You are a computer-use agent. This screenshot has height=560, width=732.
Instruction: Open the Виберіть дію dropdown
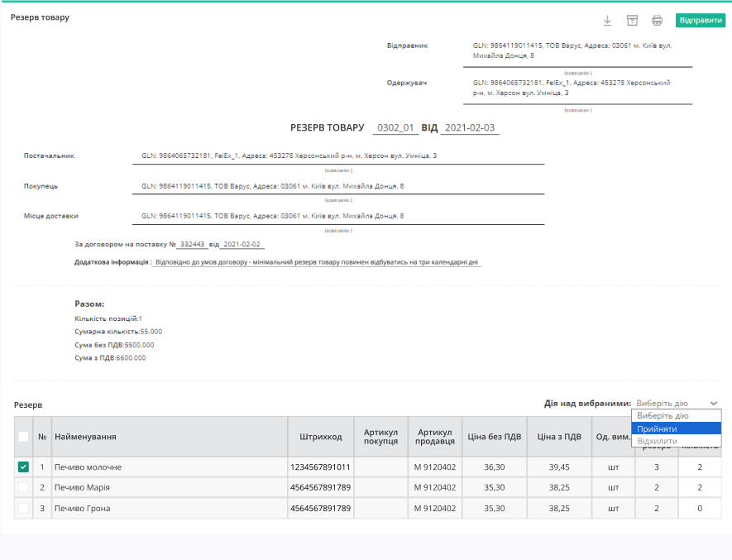[x=677, y=403]
